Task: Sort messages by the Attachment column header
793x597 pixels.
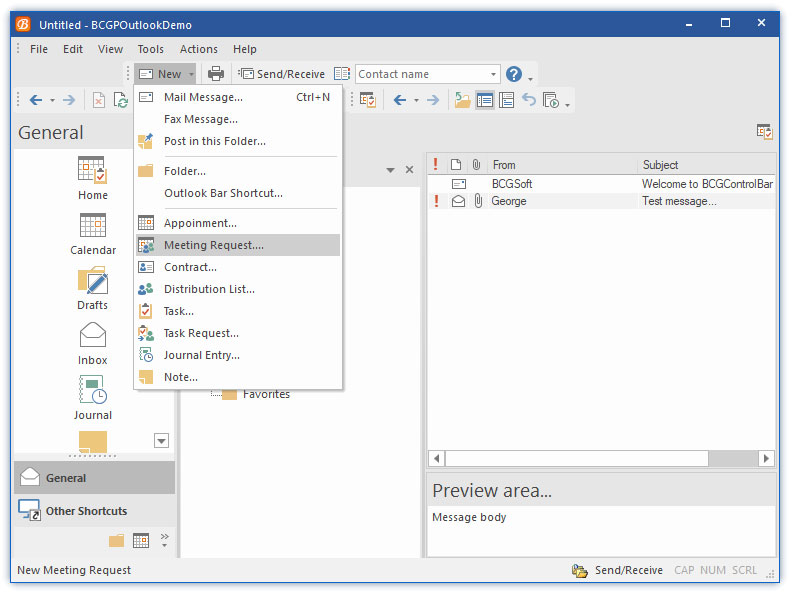Action: click(x=477, y=165)
